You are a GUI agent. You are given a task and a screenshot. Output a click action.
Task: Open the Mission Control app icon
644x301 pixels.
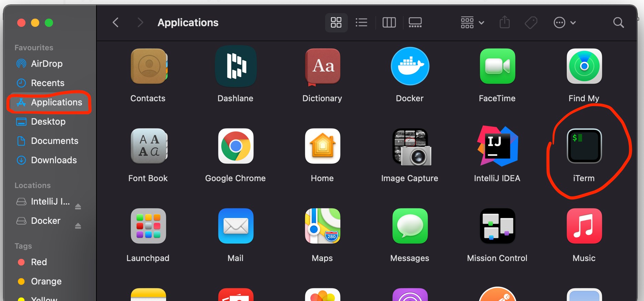[497, 226]
